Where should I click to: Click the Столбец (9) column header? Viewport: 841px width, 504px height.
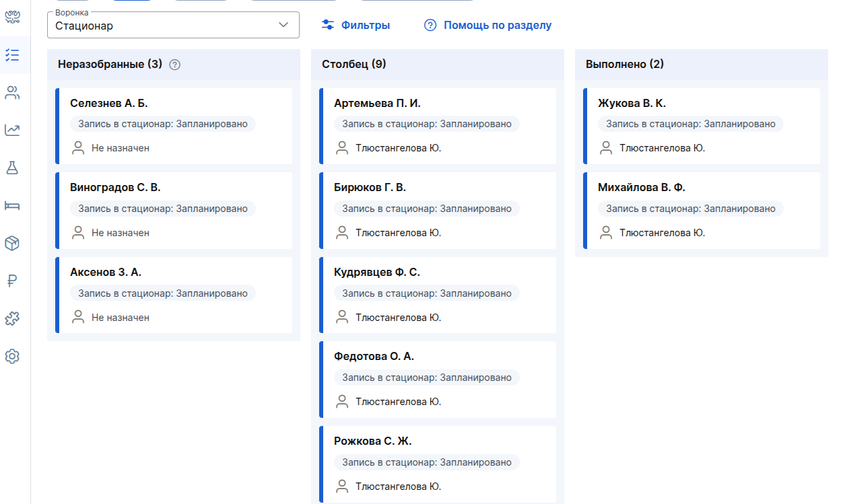pos(354,65)
